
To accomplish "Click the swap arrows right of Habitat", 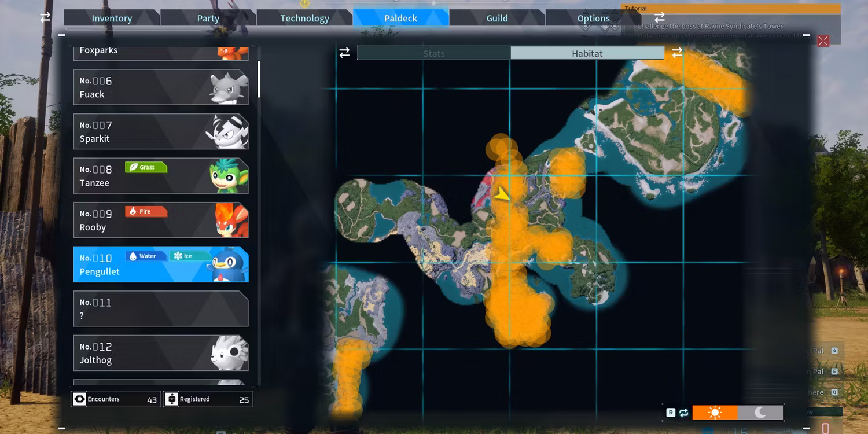I will [677, 53].
